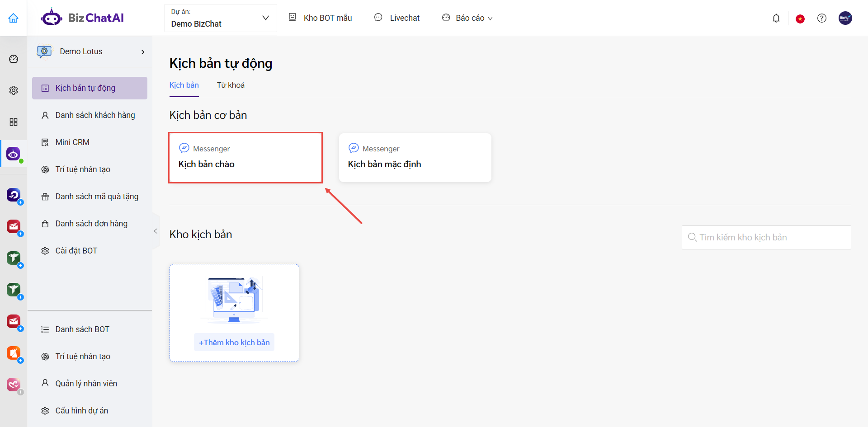Click the add-script-store illustration thumbnail
Screen dimensions: 868x427
pos(234,300)
